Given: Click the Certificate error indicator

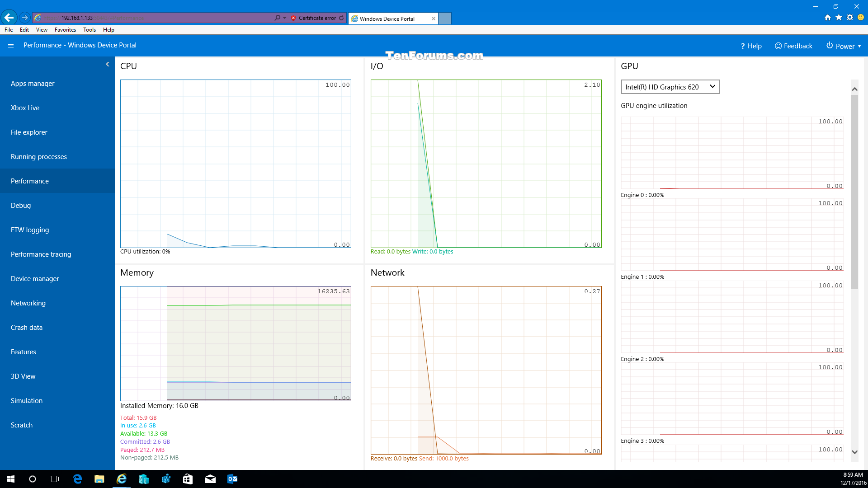Looking at the screenshot, I should tap(314, 18).
